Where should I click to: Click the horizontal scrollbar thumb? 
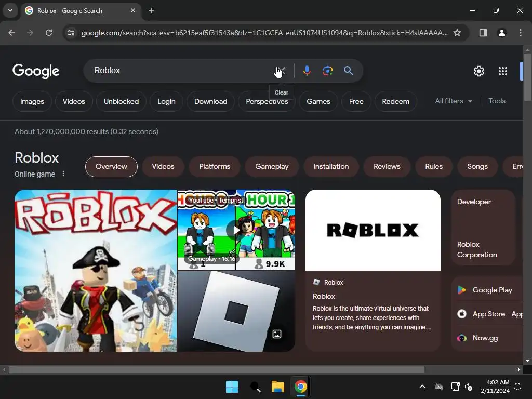[x=217, y=369]
